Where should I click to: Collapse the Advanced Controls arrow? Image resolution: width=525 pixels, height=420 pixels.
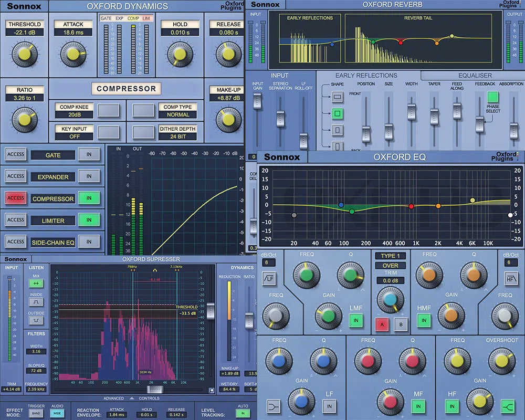[x=132, y=398]
